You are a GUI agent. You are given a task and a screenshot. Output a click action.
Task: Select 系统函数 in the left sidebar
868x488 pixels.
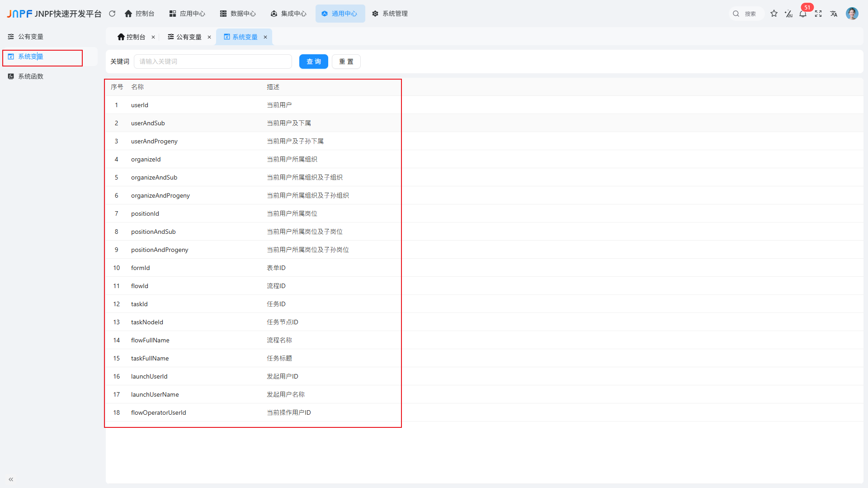[31, 76]
